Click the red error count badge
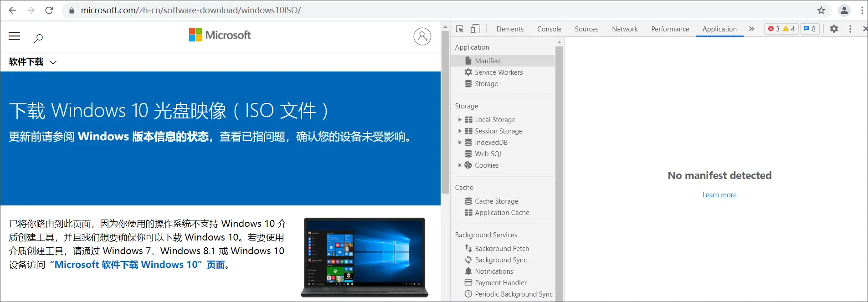The height and width of the screenshot is (302, 868). 773,29
